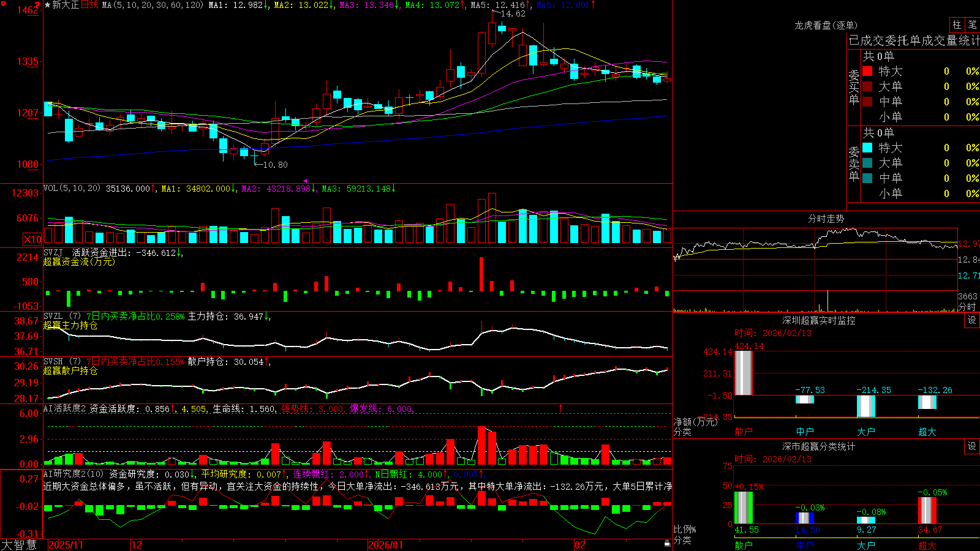980x551 pixels.
Task: Click the MA(5,10,20,30,60,120) parameter label
Action: coord(153,5)
